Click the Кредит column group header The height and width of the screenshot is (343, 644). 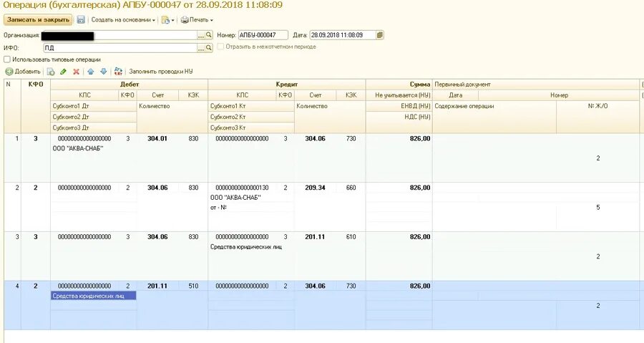pos(287,84)
